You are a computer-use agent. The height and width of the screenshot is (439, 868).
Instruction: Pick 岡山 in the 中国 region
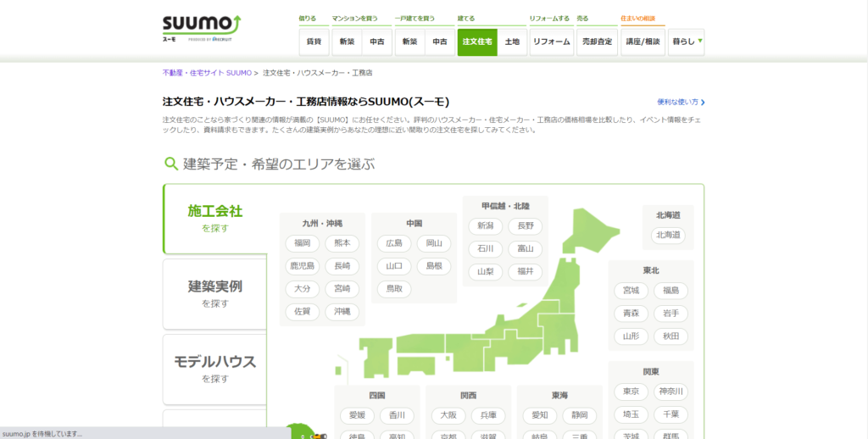click(x=434, y=243)
